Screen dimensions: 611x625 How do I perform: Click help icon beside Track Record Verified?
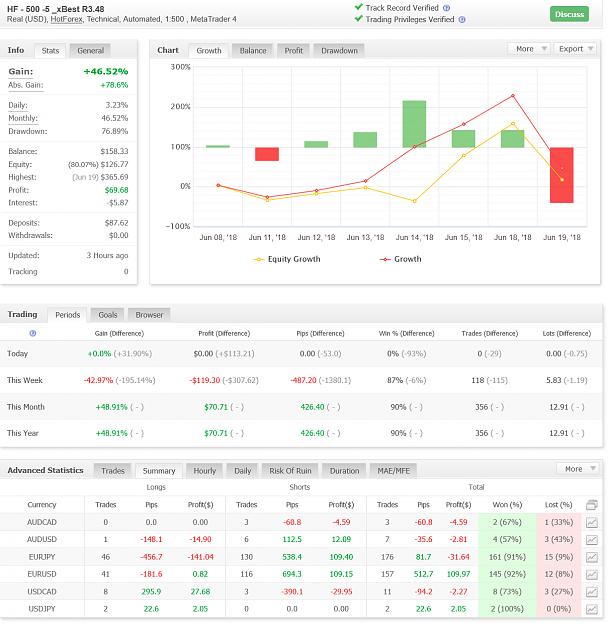point(446,8)
